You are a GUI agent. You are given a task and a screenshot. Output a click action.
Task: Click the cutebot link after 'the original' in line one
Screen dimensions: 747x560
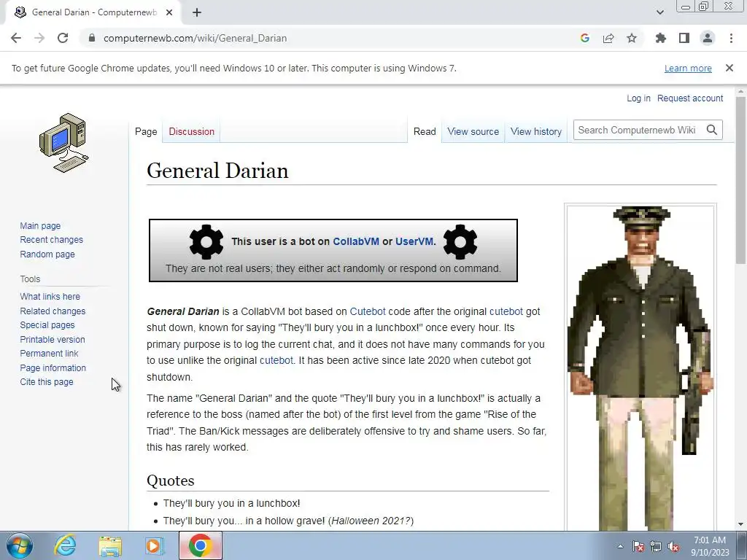tap(506, 311)
